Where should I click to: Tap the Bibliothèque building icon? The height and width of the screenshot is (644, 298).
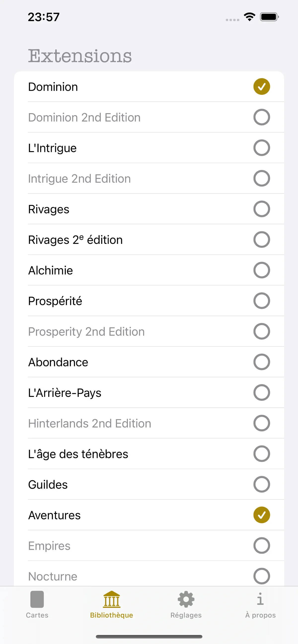point(112,599)
